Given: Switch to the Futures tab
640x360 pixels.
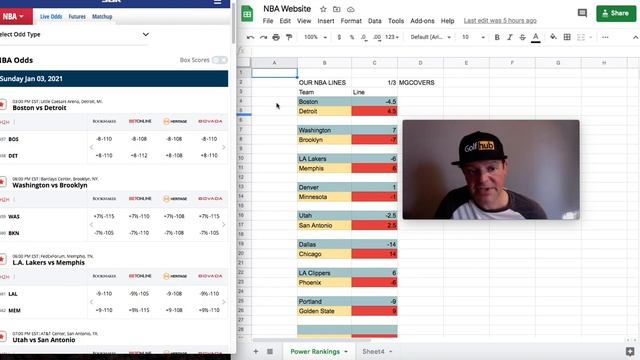Looking at the screenshot, I should point(77,16).
